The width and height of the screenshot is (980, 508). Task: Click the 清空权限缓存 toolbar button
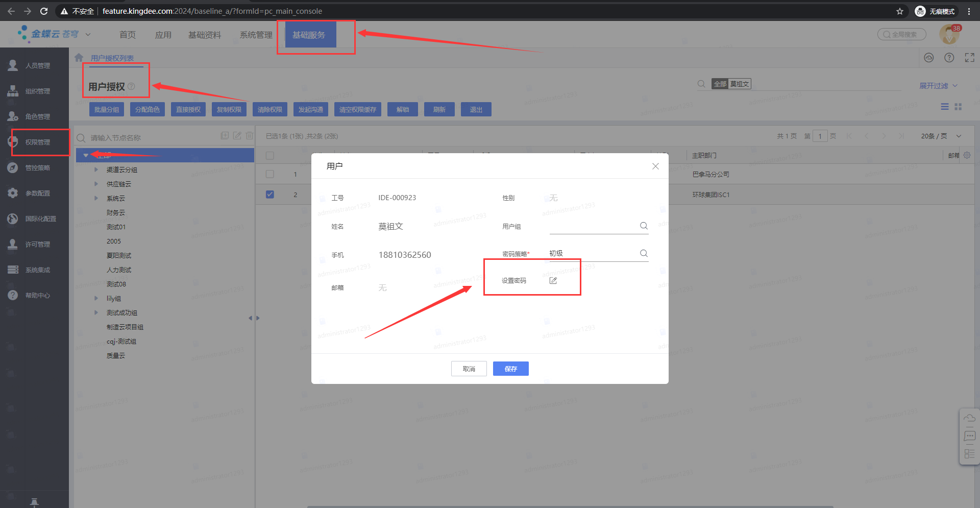pyautogui.click(x=358, y=109)
